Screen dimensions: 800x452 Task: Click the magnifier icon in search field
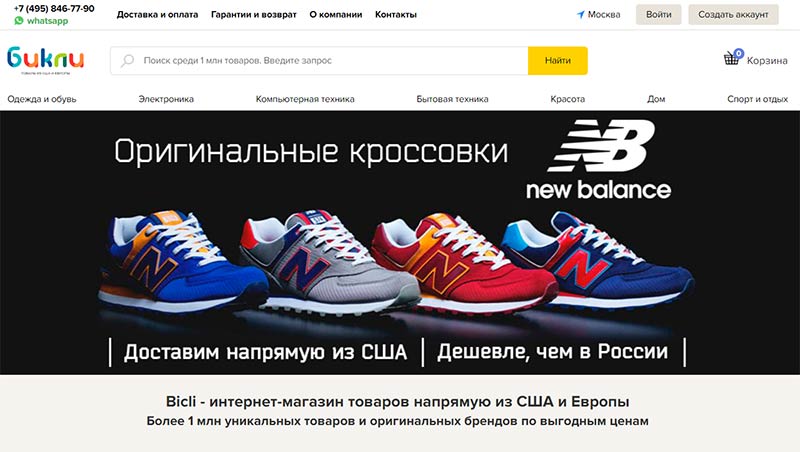[127, 61]
